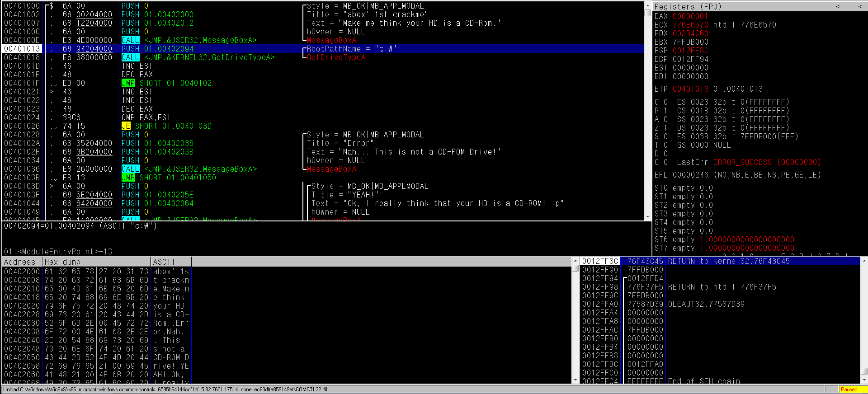The image size is (868, 394).
Task: Select the ECX register value 776E6570
Action: click(x=690, y=25)
